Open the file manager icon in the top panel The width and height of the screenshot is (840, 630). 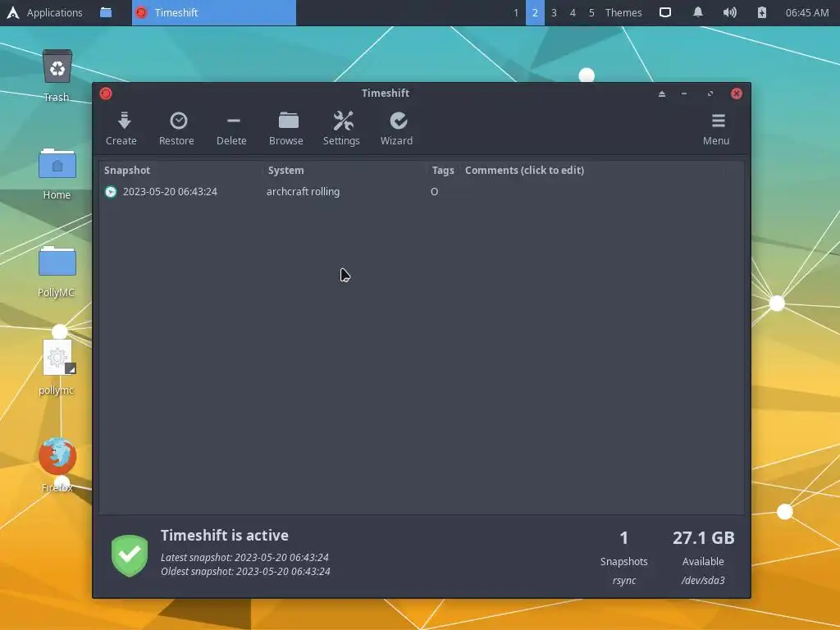[x=106, y=12]
